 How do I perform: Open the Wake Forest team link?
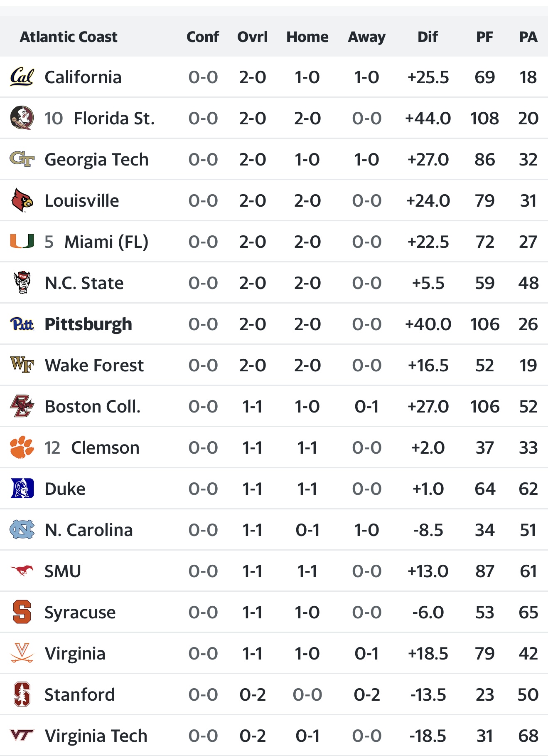pyautogui.click(x=94, y=366)
